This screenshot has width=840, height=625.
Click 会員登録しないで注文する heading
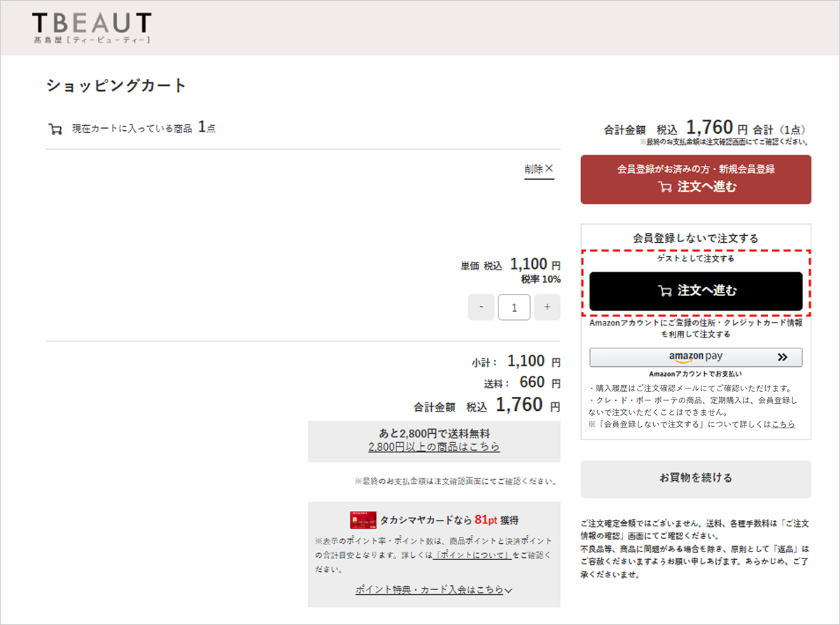[x=696, y=238]
